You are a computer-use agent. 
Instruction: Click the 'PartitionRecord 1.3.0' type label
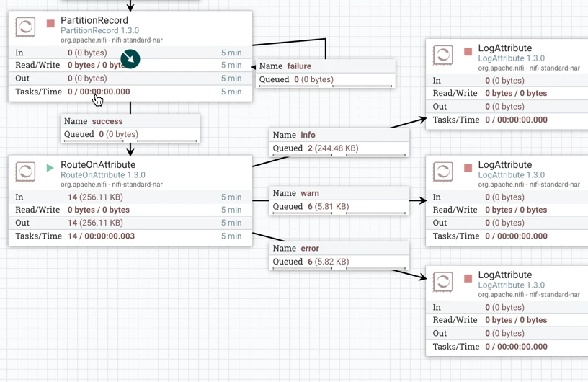(99, 30)
